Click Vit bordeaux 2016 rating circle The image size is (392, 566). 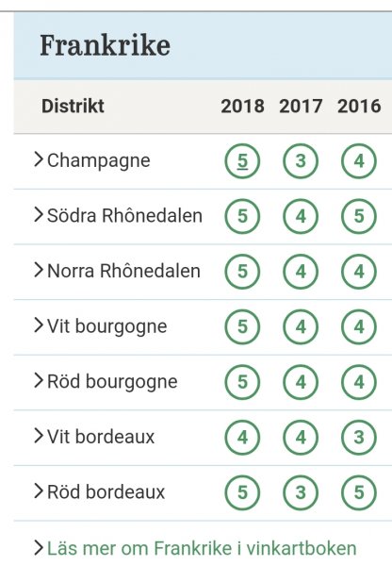(359, 437)
